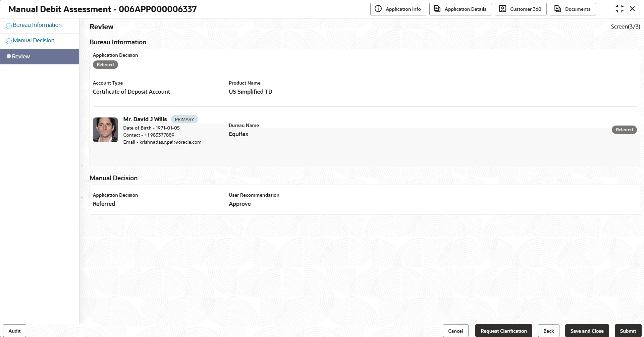The image size is (644, 337).
Task: Click contact number +1 983377889
Action: (x=159, y=135)
